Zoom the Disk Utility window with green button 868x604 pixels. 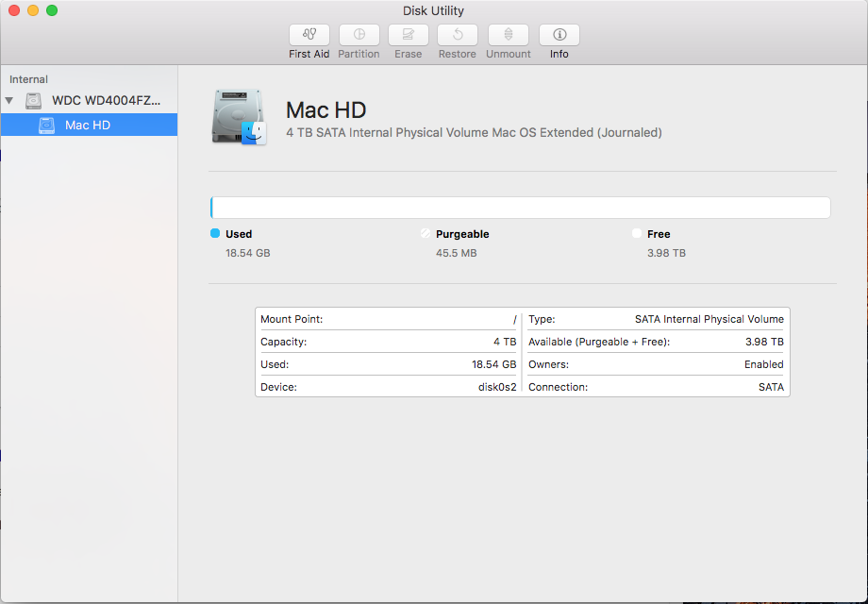click(52, 10)
